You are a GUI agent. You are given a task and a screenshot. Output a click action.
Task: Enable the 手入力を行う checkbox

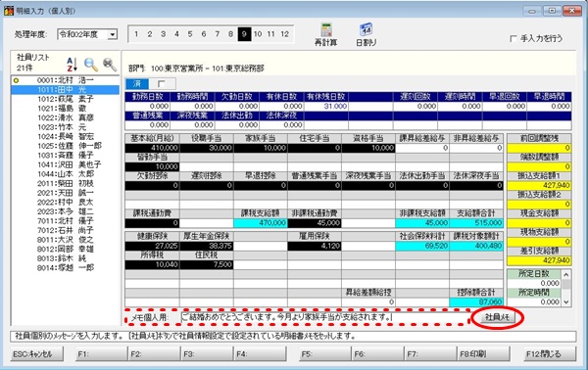pos(514,38)
